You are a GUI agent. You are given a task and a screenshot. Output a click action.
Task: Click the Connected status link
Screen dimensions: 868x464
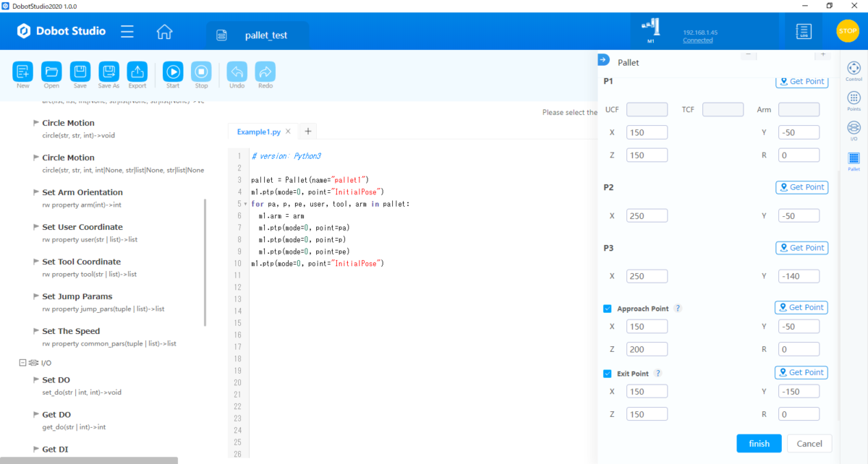[697, 40]
